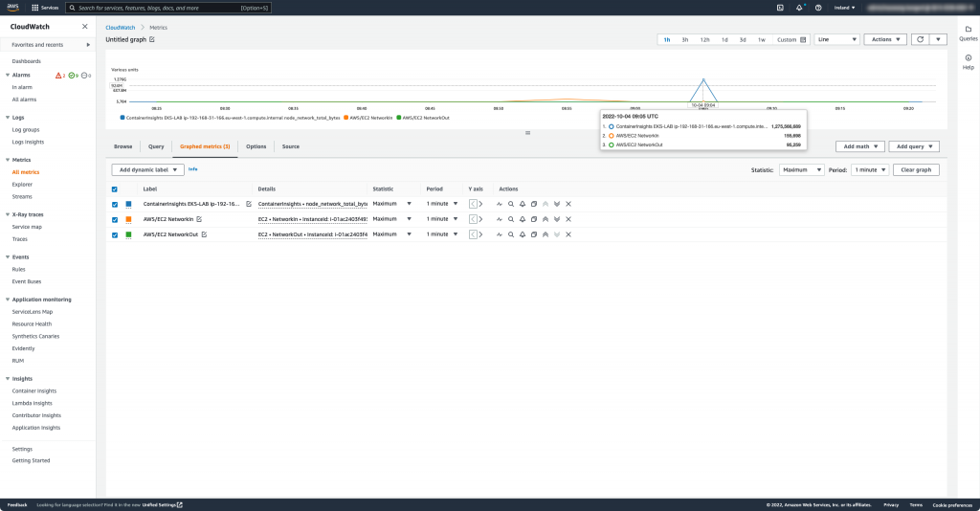Switch NetworkIn to the left Y axis
This screenshot has height=511, width=980.
473,219
